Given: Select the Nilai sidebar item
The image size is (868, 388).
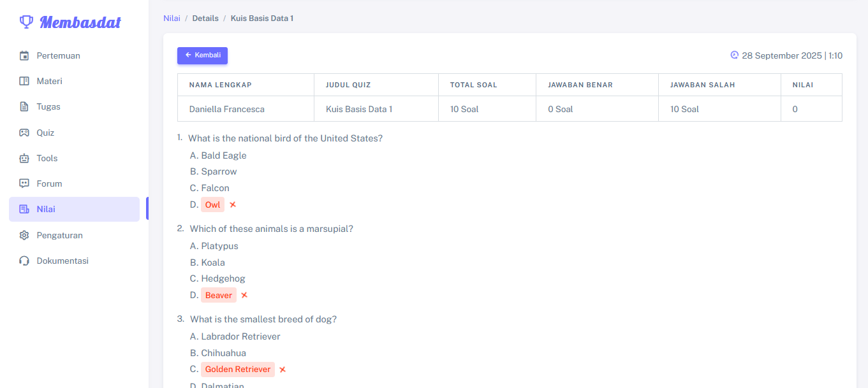Looking at the screenshot, I should click(x=74, y=209).
